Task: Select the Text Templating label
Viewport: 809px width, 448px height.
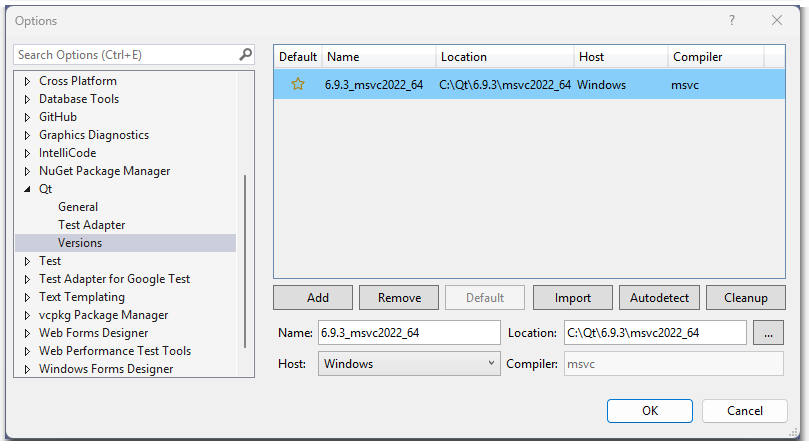Action: pos(82,297)
